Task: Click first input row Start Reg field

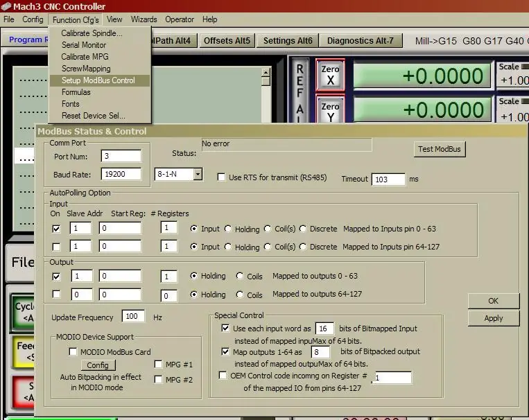Action: point(120,228)
